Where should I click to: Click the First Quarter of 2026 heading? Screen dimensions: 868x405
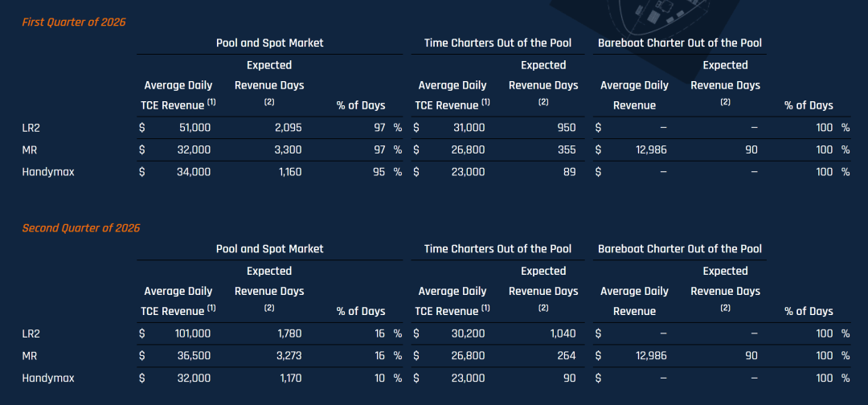[x=73, y=22]
